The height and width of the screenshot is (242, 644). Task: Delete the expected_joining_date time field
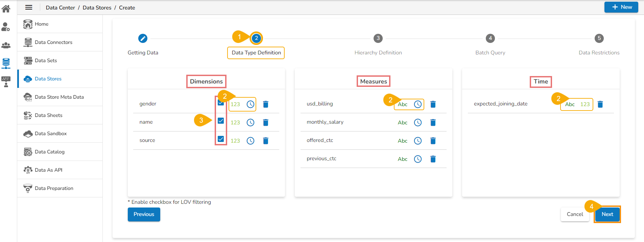pyautogui.click(x=600, y=104)
